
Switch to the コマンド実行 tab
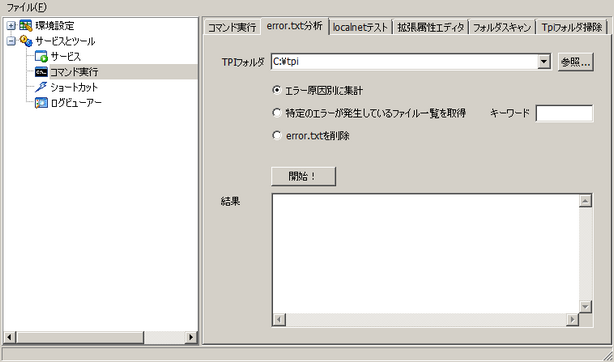[x=232, y=27]
